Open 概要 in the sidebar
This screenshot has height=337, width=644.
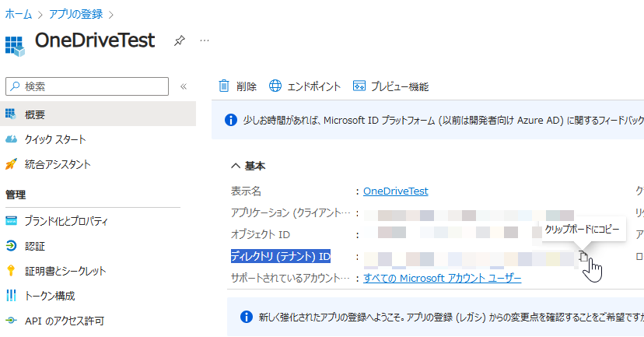[35, 114]
